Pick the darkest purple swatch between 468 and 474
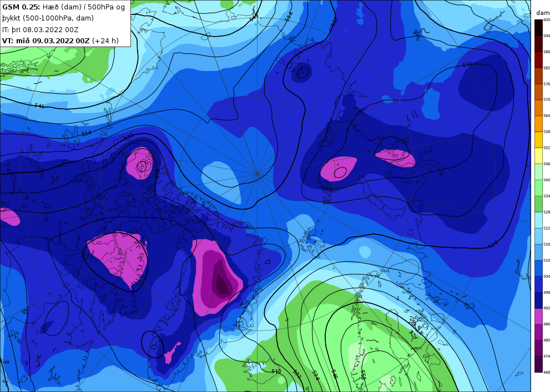The image size is (555, 392). [538, 364]
